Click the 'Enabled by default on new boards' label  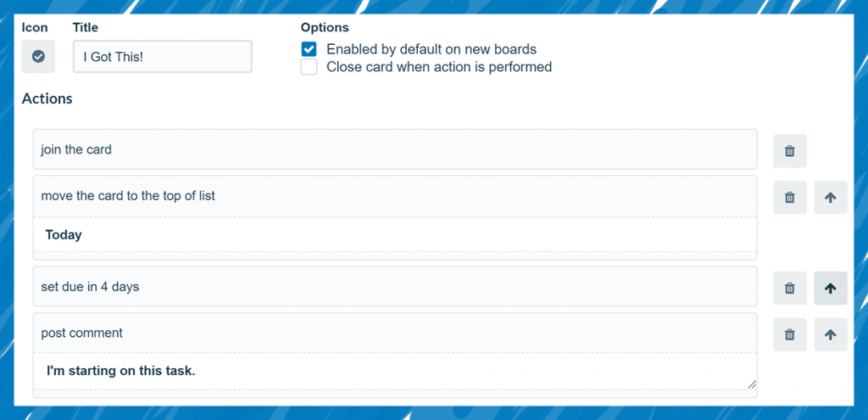tap(431, 49)
